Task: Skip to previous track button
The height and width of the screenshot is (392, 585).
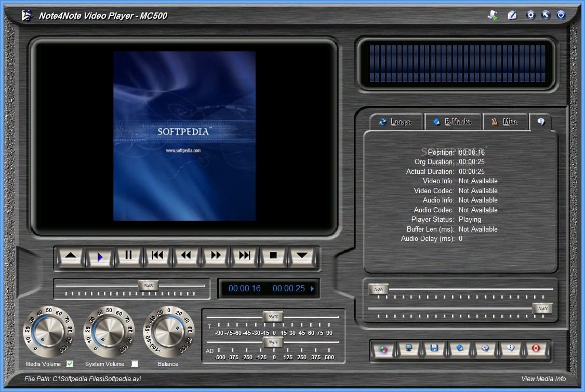Action: 157,256
